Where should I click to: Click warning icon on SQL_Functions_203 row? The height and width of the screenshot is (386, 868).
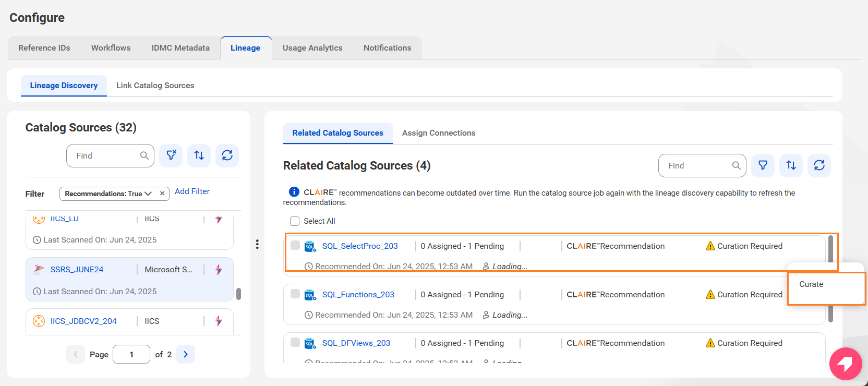710,294
